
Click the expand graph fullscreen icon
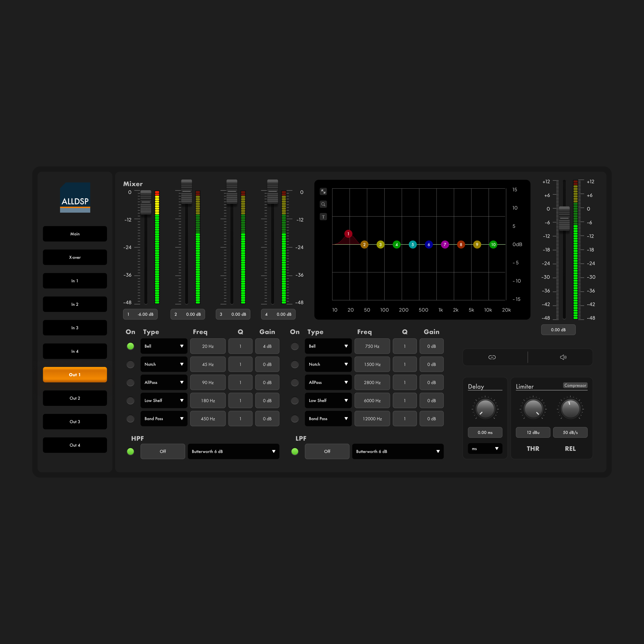323,191
